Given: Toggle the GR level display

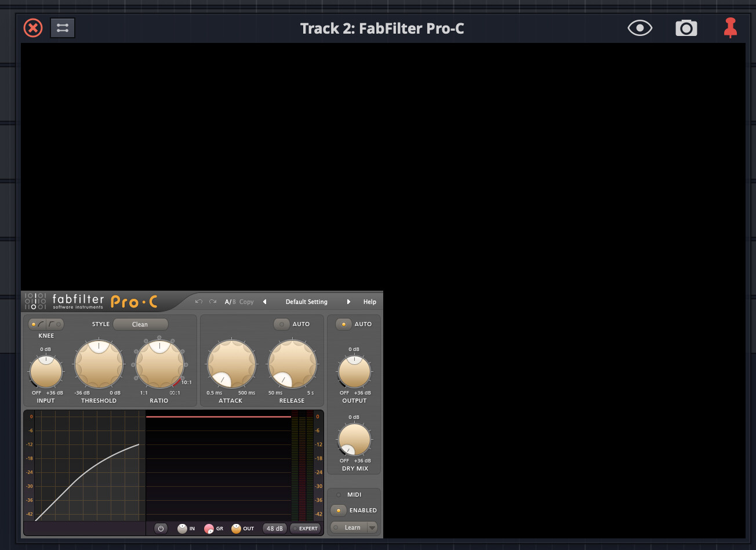Looking at the screenshot, I should (x=209, y=529).
